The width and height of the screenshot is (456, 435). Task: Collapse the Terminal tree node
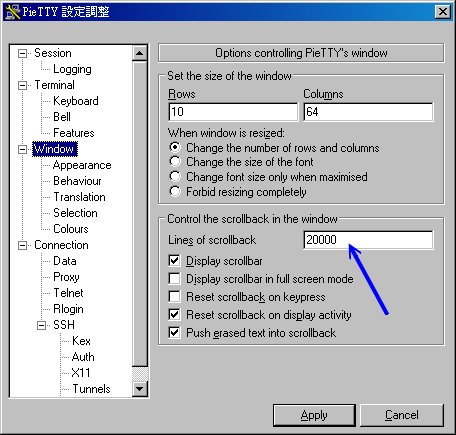22,85
